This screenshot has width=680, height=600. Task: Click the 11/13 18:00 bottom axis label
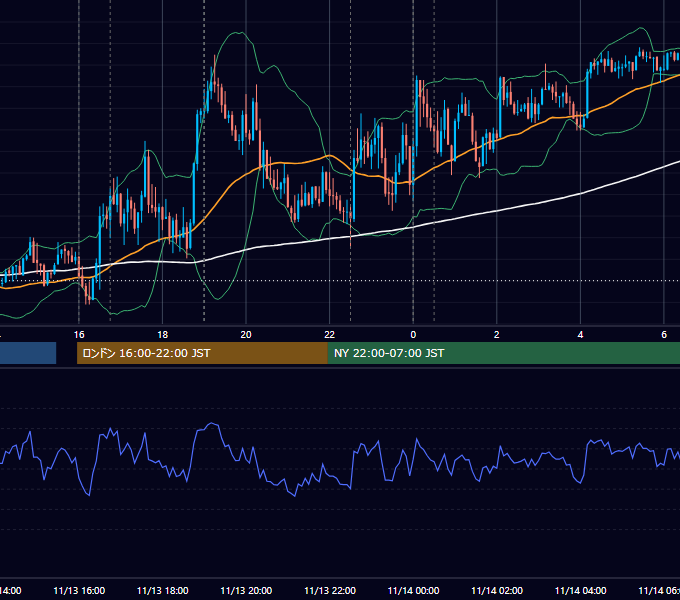pos(163,590)
